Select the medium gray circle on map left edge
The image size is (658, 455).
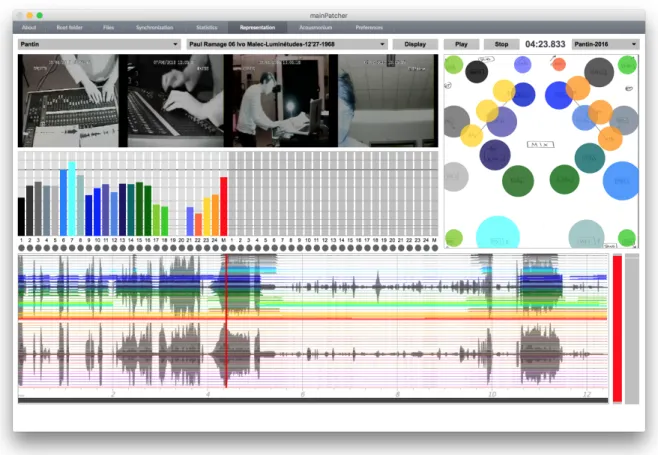point(457,121)
